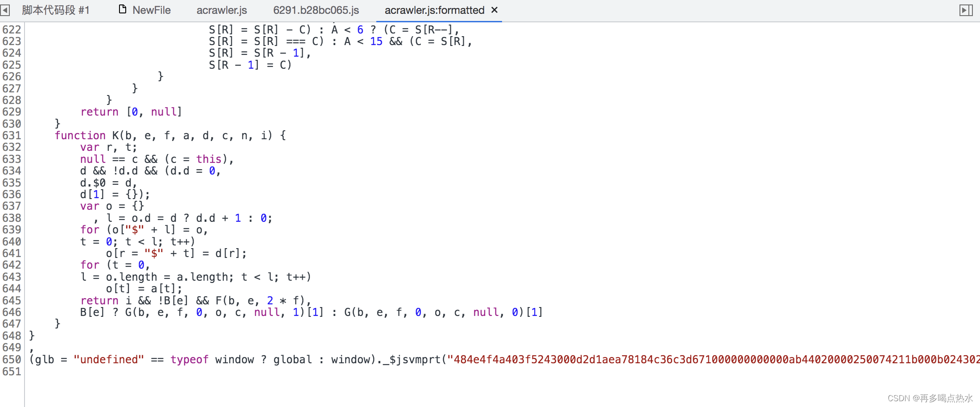Click function name K on line 631
Screen dimensions: 980x407
(115, 135)
